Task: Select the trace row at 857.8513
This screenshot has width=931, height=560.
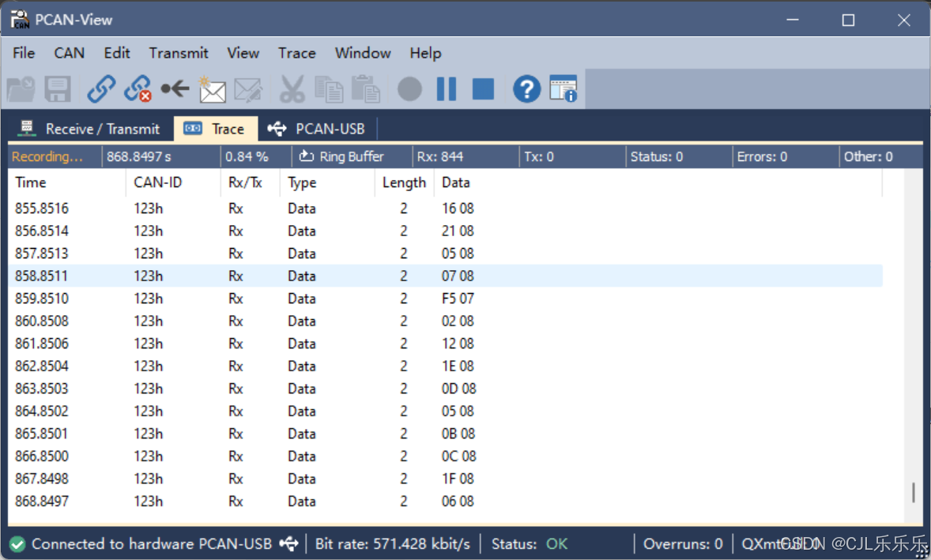Action: click(445, 254)
